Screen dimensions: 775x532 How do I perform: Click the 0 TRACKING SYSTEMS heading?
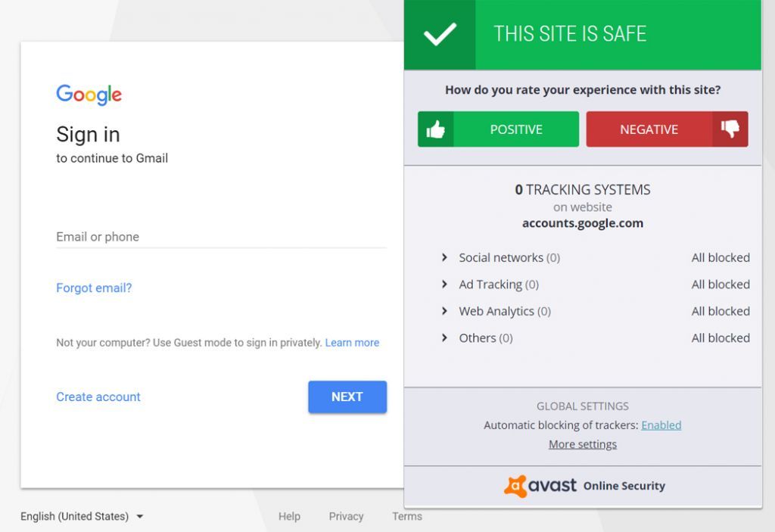pos(583,190)
